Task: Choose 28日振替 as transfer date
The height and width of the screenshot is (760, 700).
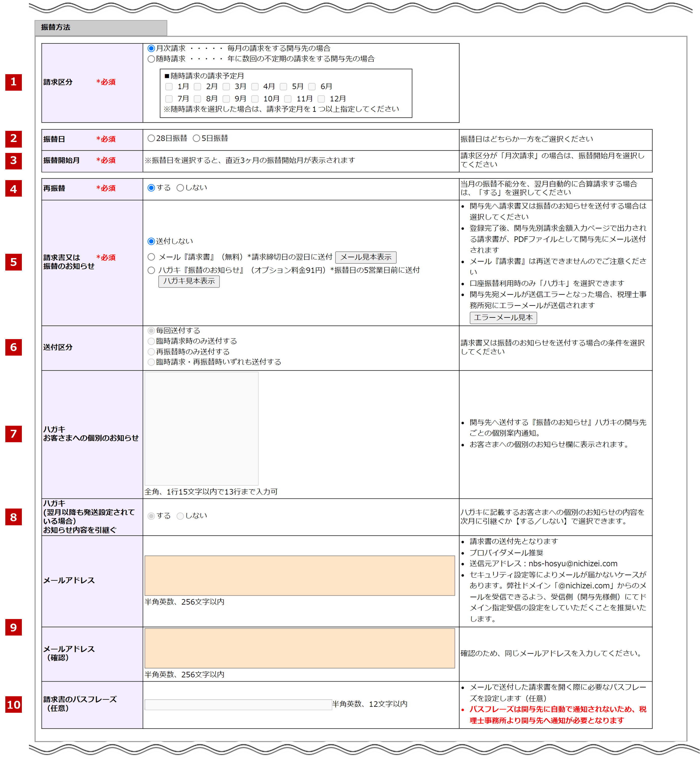Action: pos(151,139)
